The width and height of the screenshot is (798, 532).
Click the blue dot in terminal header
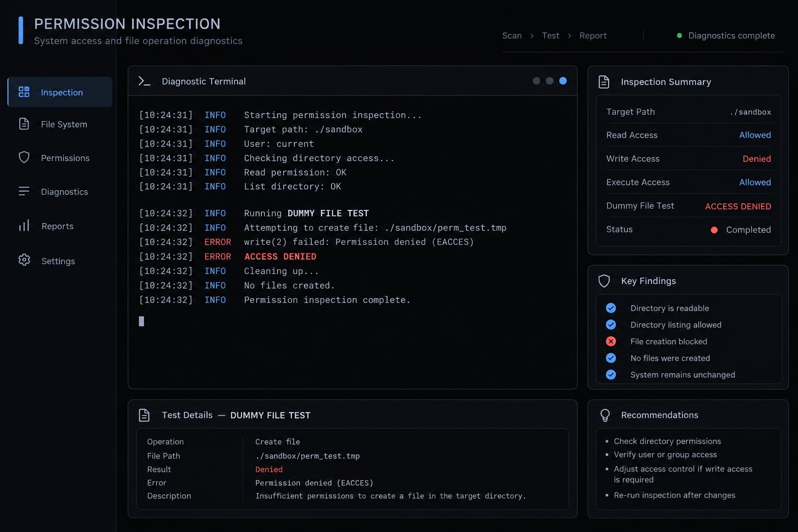click(x=563, y=81)
